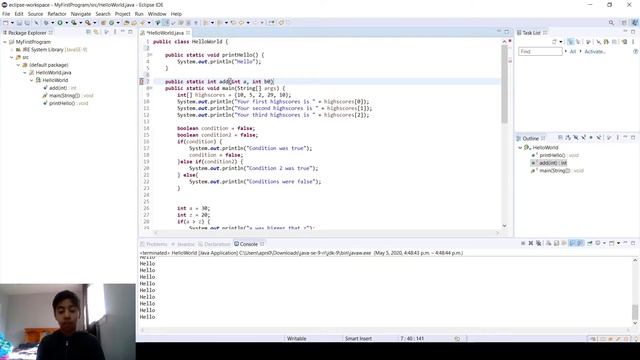Click the editor vertical scrollbar thumb
640x360 pixels.
point(504,84)
